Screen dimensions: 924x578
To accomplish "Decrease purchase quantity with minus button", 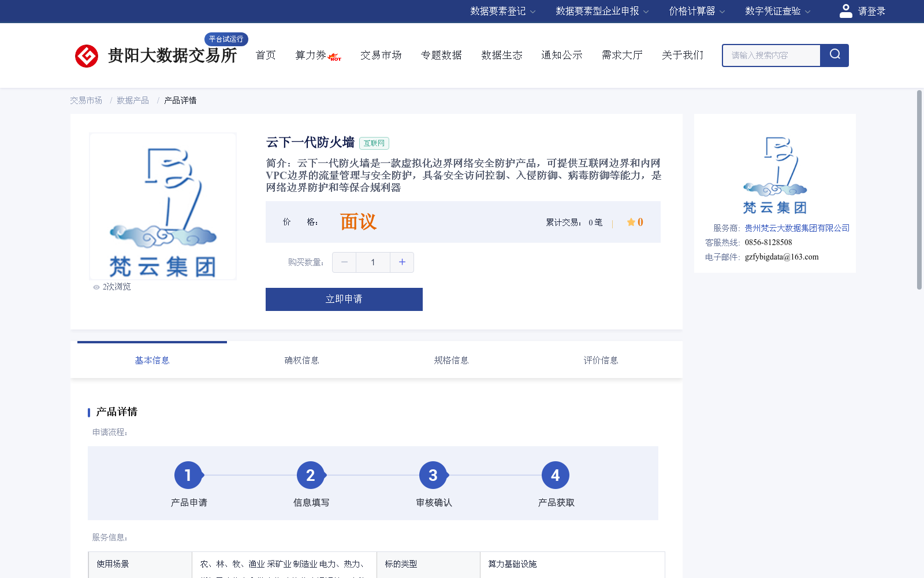I will (x=344, y=262).
